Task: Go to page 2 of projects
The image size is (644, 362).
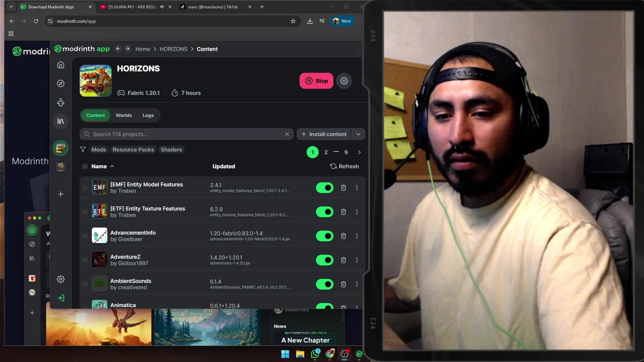Action: pyautogui.click(x=326, y=152)
